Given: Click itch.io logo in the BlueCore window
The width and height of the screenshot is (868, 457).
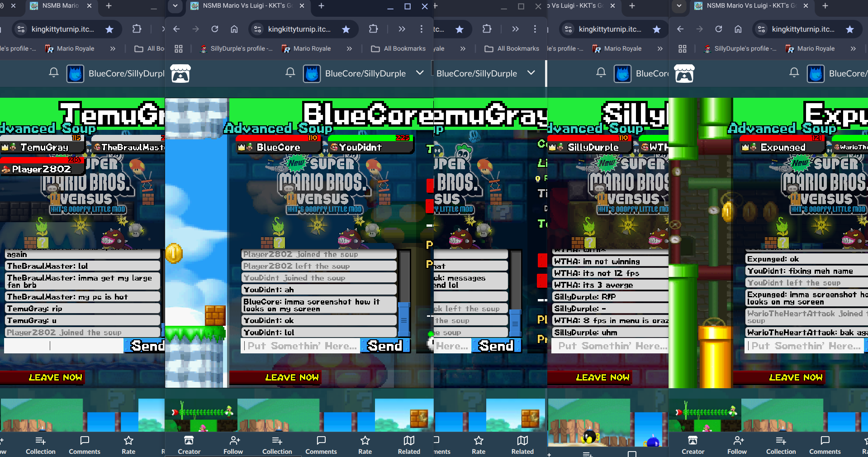Looking at the screenshot, I should 180,73.
